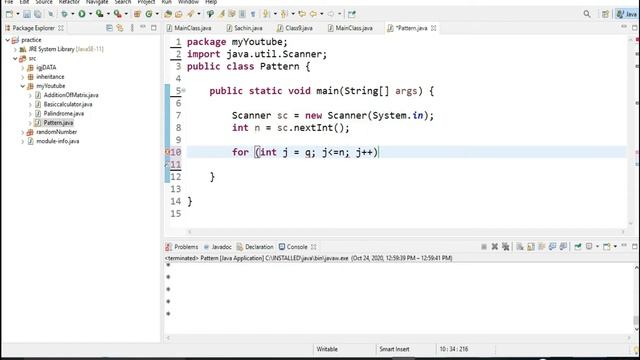Expand the inheritance package
This screenshot has height=360, width=640.
[x=23, y=77]
